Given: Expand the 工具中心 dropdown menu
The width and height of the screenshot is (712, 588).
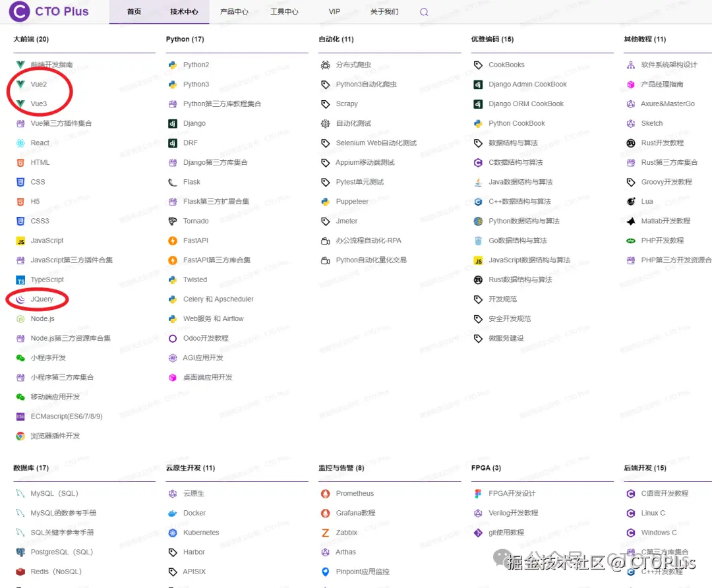Looking at the screenshot, I should (x=284, y=11).
